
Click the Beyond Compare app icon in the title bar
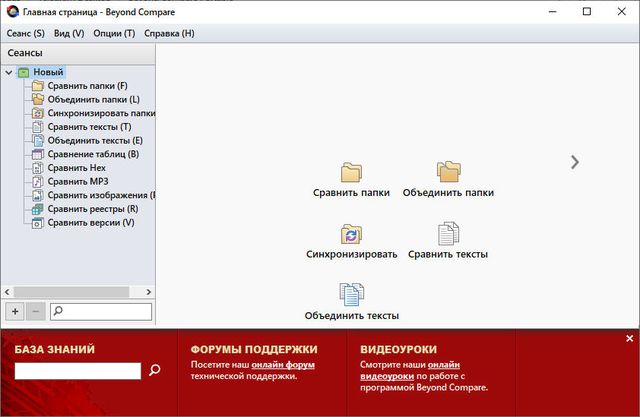click(x=13, y=11)
